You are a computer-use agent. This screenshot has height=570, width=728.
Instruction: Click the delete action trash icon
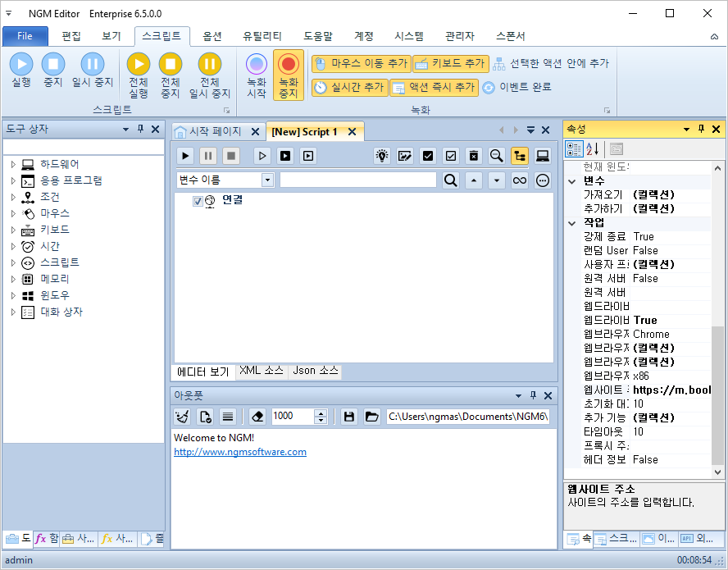click(x=474, y=156)
